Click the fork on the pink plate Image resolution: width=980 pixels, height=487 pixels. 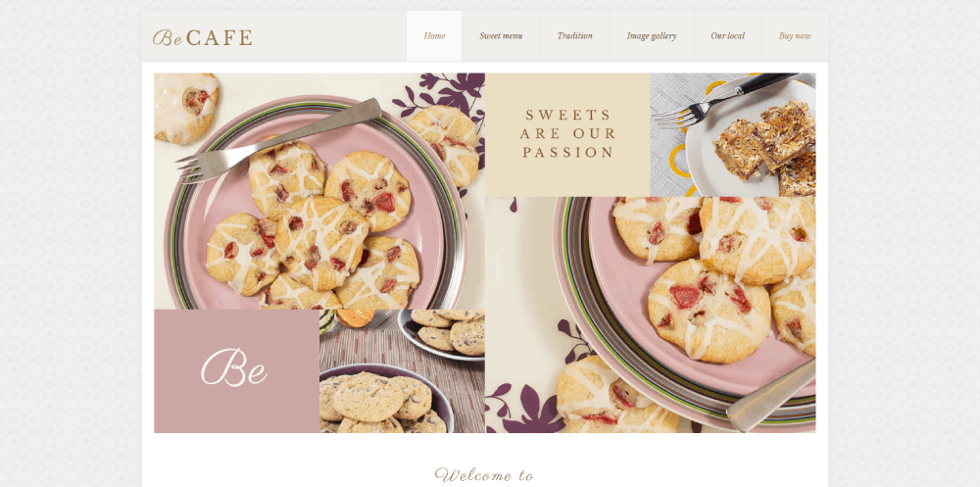tap(278, 139)
